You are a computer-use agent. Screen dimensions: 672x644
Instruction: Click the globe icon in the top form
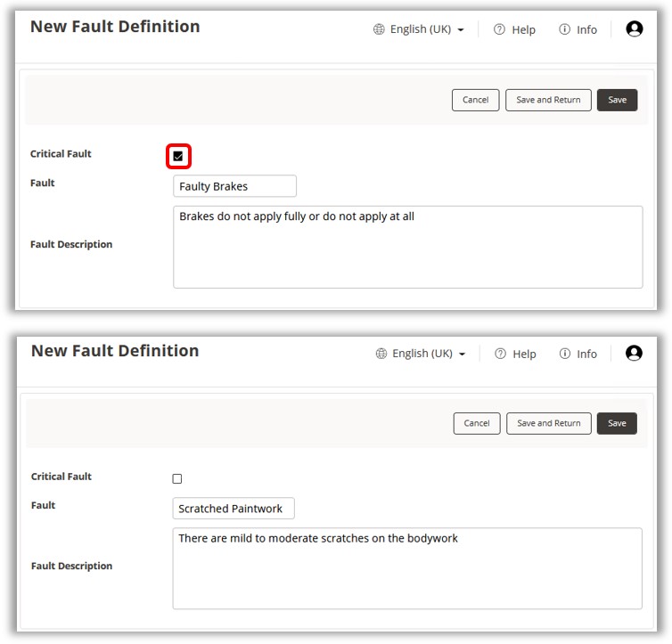(x=381, y=29)
